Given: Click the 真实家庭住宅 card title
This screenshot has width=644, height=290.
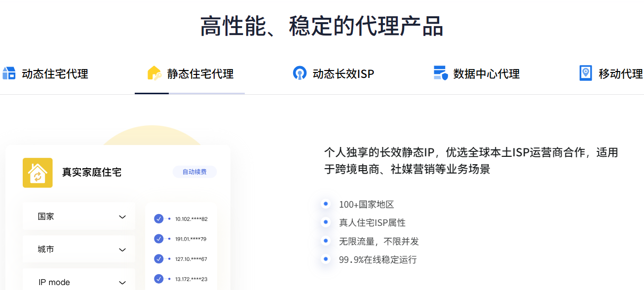Looking at the screenshot, I should (92, 172).
